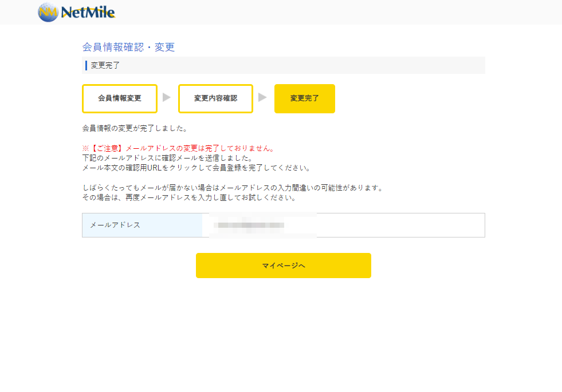Click the 会員情報の変更が完了しました message
Viewport: 562px width, 392px height.
click(135, 128)
